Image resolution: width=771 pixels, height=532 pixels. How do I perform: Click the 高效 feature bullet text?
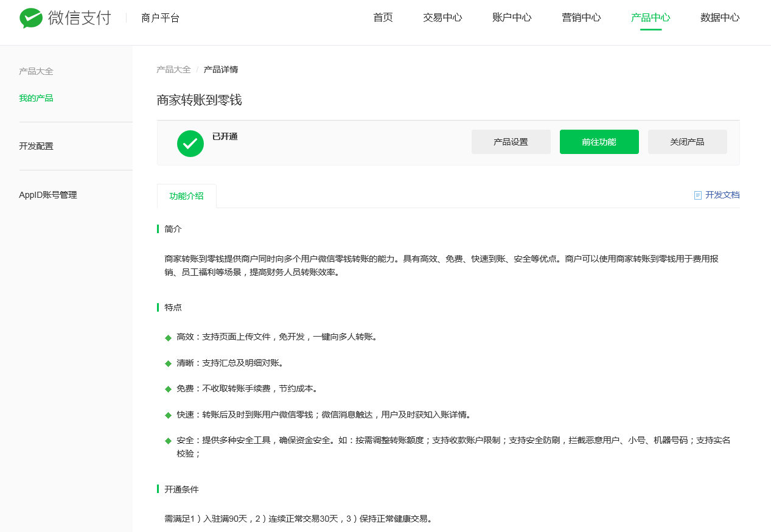coord(277,337)
